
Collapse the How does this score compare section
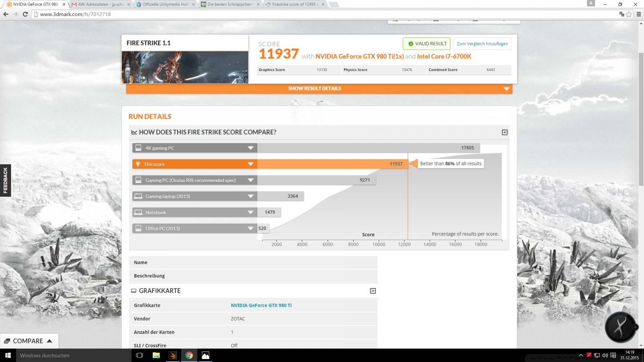pos(505,132)
